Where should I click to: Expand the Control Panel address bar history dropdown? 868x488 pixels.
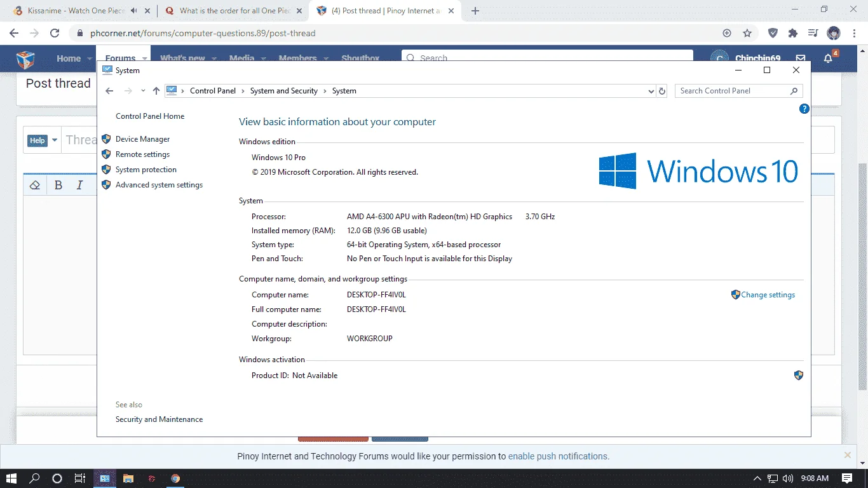point(651,91)
